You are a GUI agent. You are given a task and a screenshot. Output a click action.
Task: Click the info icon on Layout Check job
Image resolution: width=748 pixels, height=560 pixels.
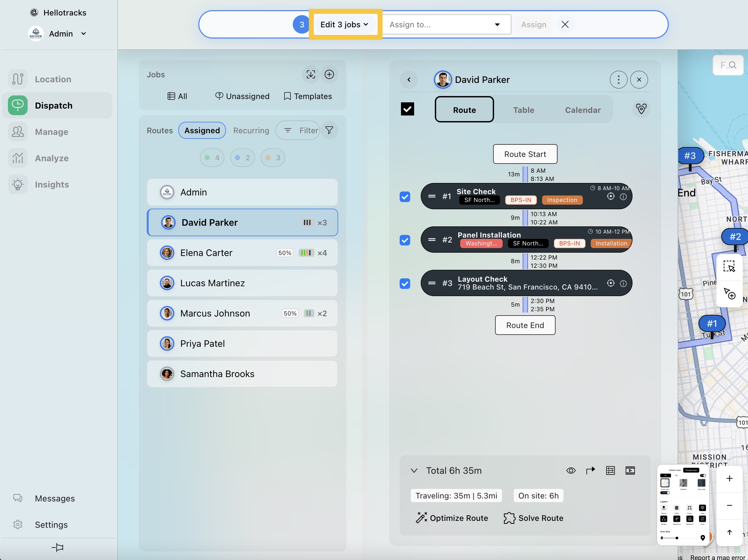point(623,283)
